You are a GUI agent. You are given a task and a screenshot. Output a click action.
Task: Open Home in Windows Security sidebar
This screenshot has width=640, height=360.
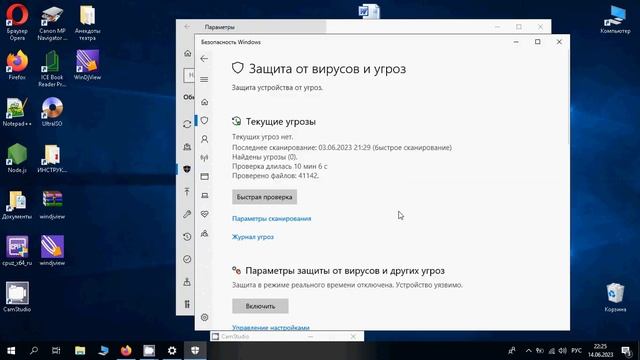[204, 102]
